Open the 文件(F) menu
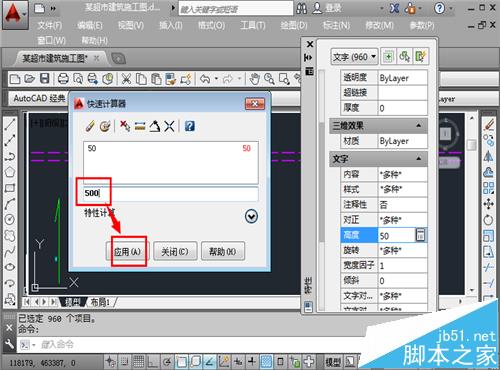Screen dimensions: 500x370 click(50, 26)
